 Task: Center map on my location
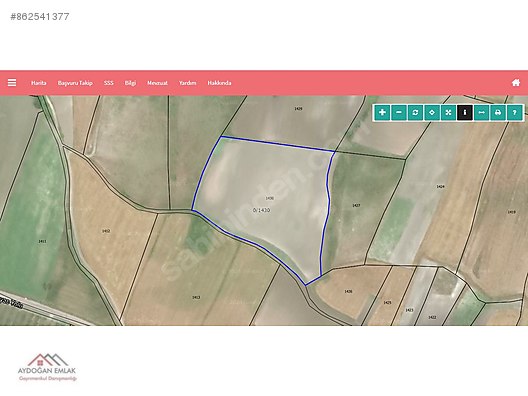pos(432,112)
